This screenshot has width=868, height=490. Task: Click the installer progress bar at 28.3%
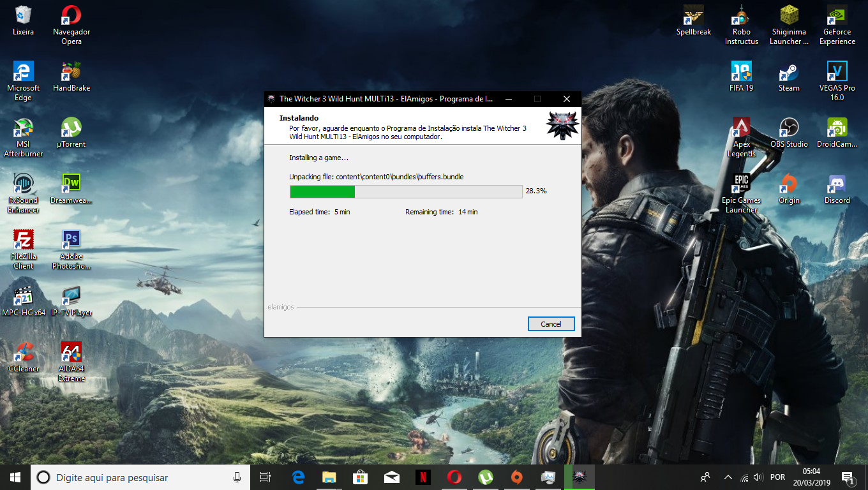click(406, 191)
